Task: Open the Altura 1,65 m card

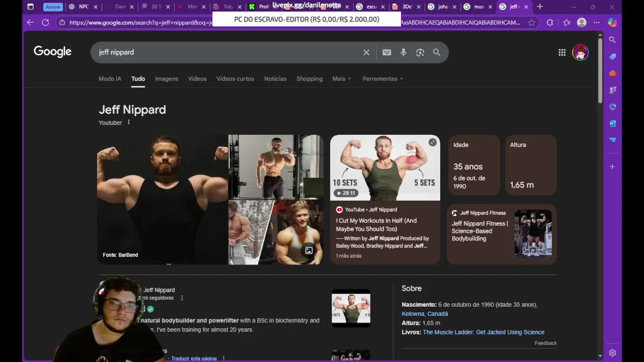Action: 531,165
